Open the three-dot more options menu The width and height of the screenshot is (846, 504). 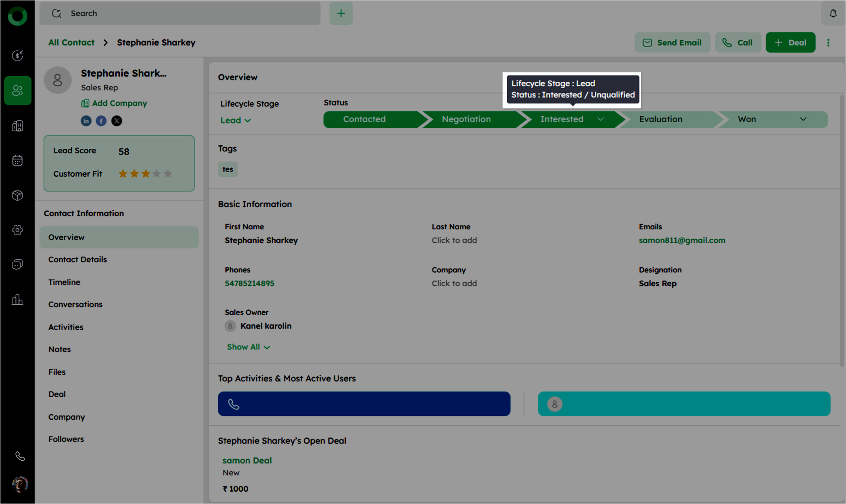[828, 43]
